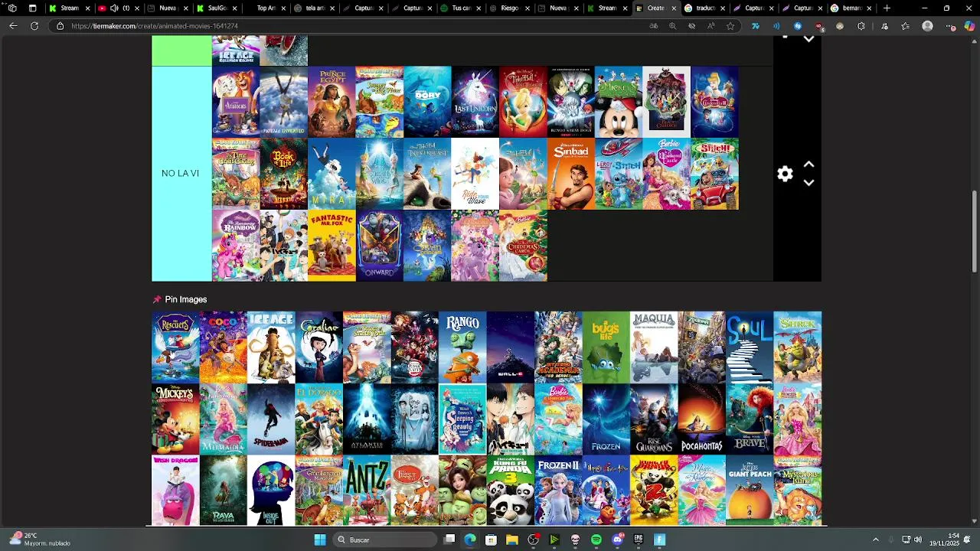View site information lock icon
980x551 pixels.
click(x=60, y=26)
